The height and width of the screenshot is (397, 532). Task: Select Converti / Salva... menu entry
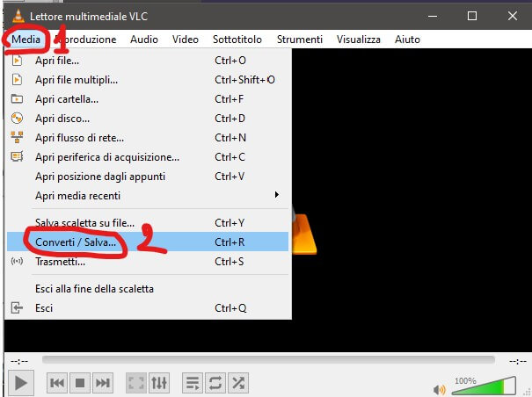(75, 242)
